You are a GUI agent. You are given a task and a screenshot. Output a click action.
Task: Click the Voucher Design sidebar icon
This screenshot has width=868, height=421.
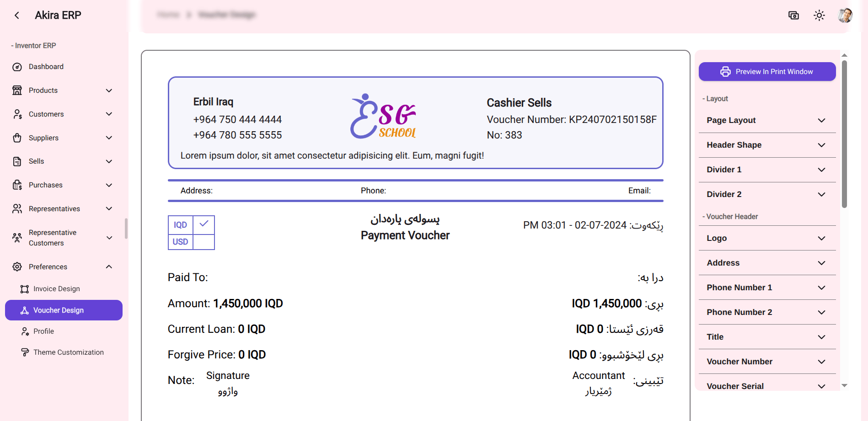coord(25,310)
